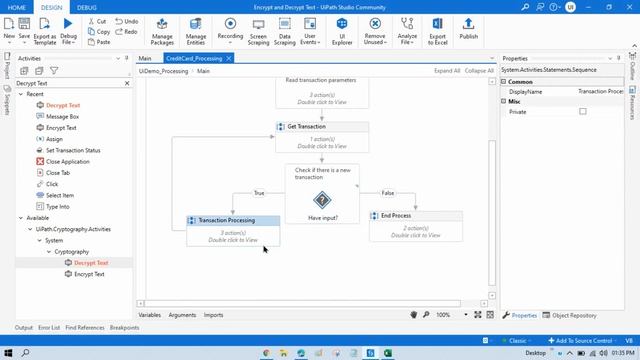This screenshot has height=360, width=640.
Task: Click Analyze File icon
Action: point(407,24)
